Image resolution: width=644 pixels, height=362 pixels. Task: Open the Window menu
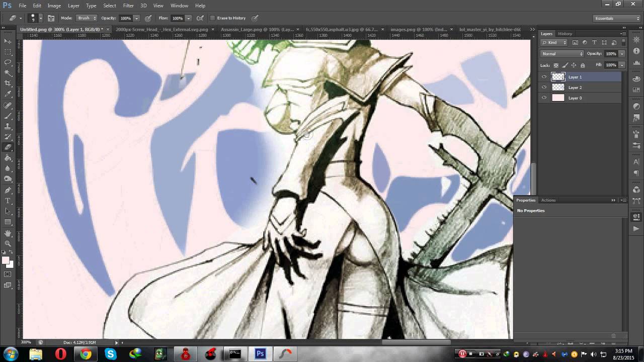point(179,6)
